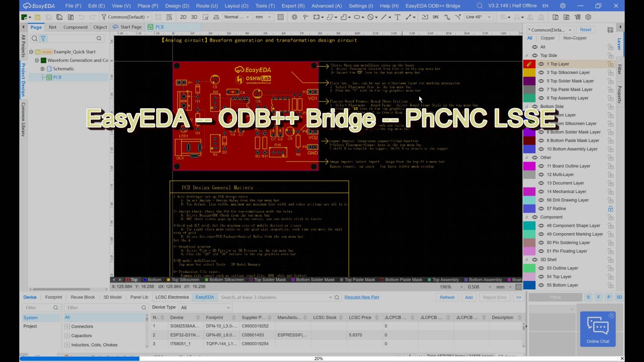Switch to the Footprint library tab
644x362 pixels.
[53, 297]
